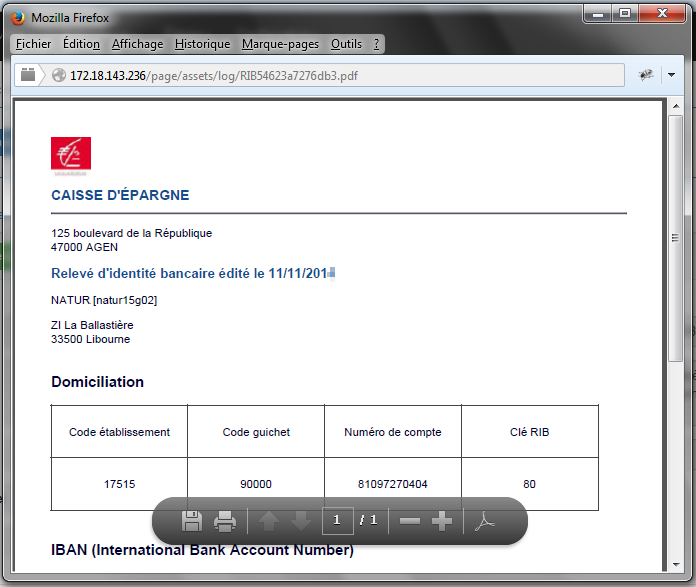Show the Adobe Reader toolbar icon
Viewport: 696px width, 587px height.
pos(484,521)
